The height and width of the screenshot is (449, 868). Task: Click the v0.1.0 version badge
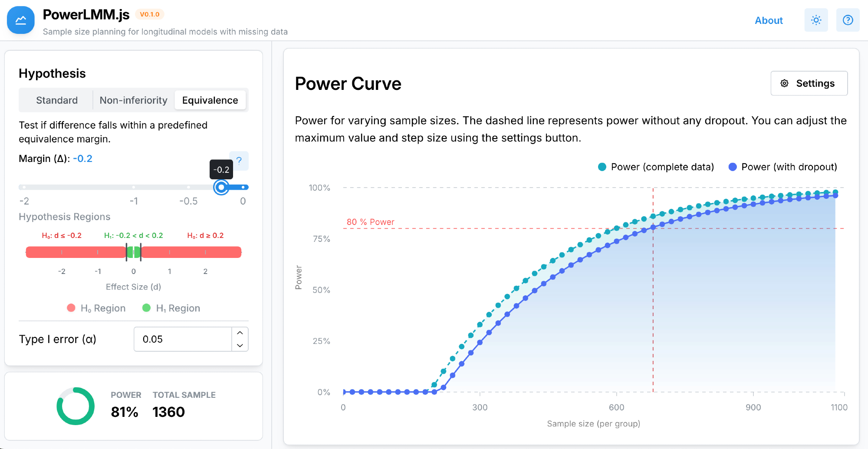150,14
